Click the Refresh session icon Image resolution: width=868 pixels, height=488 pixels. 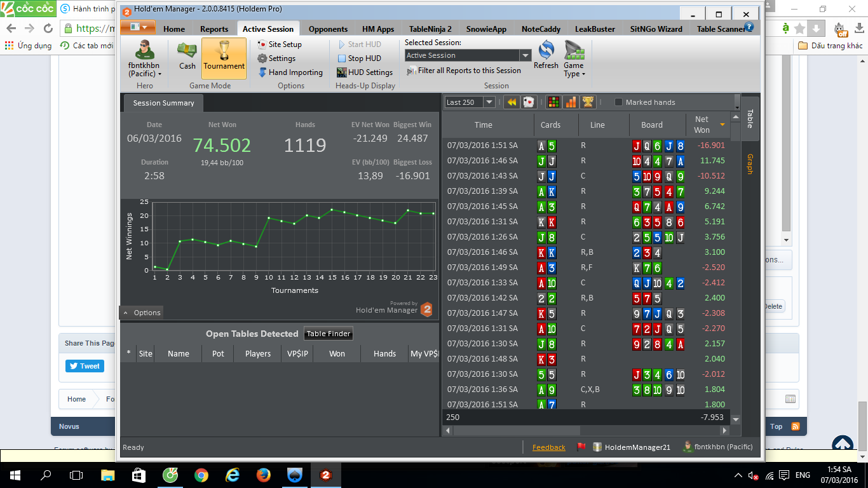[x=546, y=55]
